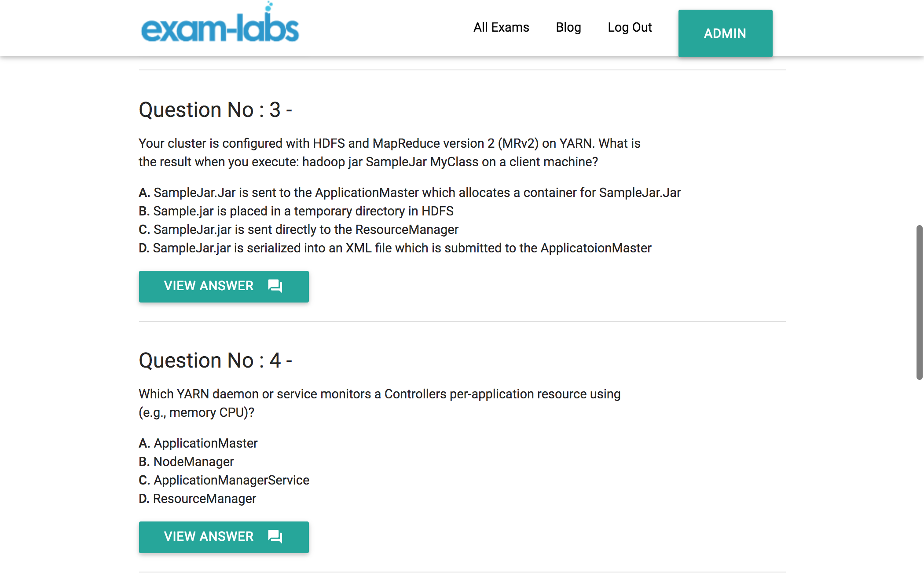The height and width of the screenshot is (576, 924).
Task: Open the ADMIN panel button
Action: [x=725, y=33]
